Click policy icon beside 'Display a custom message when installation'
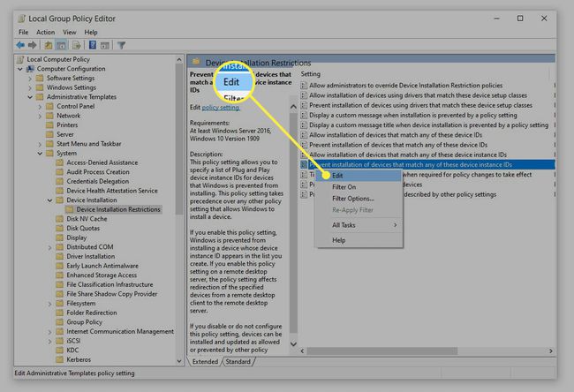Image resolution: width=574 pixels, height=392 pixels. coord(304,115)
